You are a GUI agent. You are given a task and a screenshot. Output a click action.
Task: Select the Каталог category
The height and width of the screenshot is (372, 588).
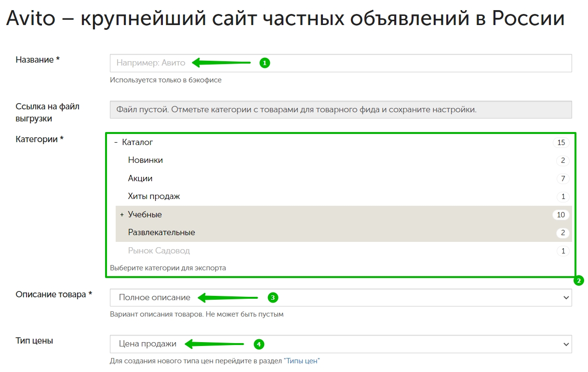[137, 142]
